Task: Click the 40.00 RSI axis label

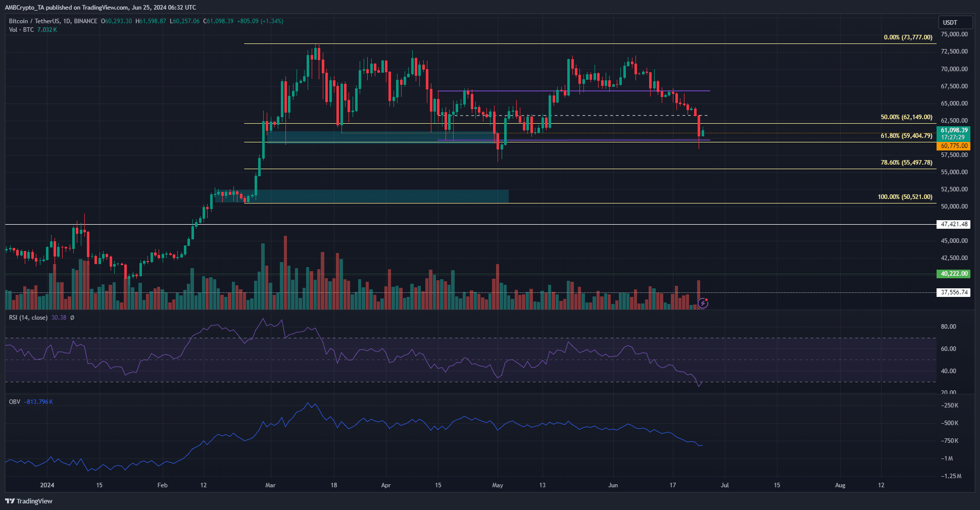Action: [948, 371]
